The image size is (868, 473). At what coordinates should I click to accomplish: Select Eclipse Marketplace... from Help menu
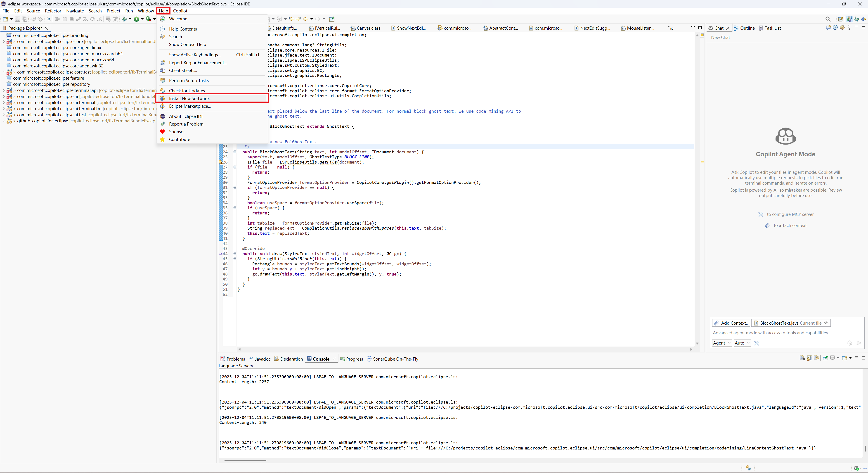pyautogui.click(x=190, y=106)
